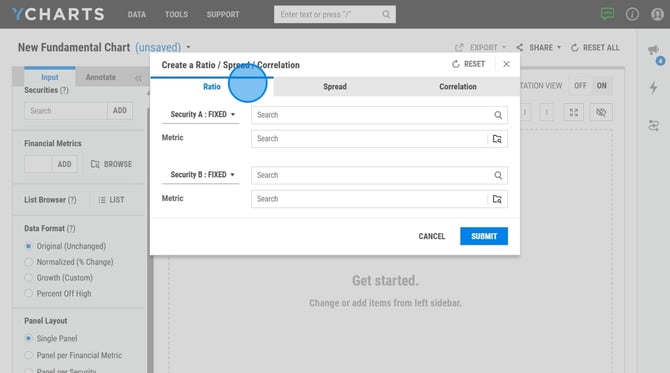Switch to the Ratio tab
The image size is (670, 373).
(212, 86)
